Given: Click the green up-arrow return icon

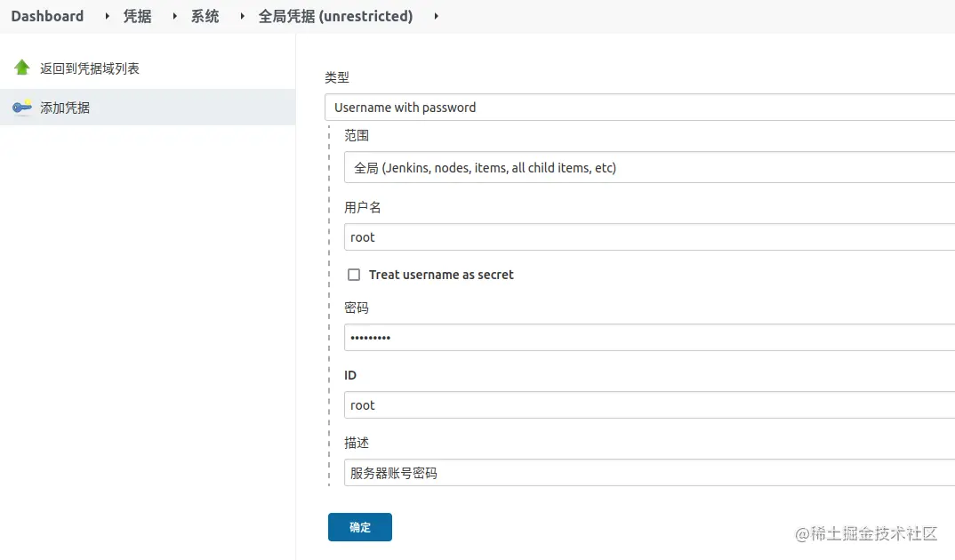Looking at the screenshot, I should click(x=22, y=68).
